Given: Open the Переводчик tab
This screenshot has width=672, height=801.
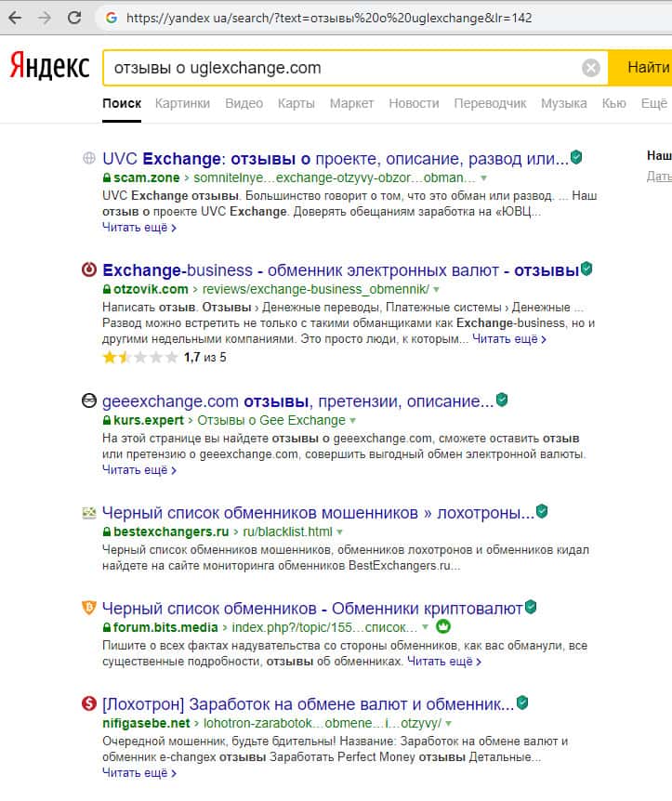Looking at the screenshot, I should tap(490, 104).
